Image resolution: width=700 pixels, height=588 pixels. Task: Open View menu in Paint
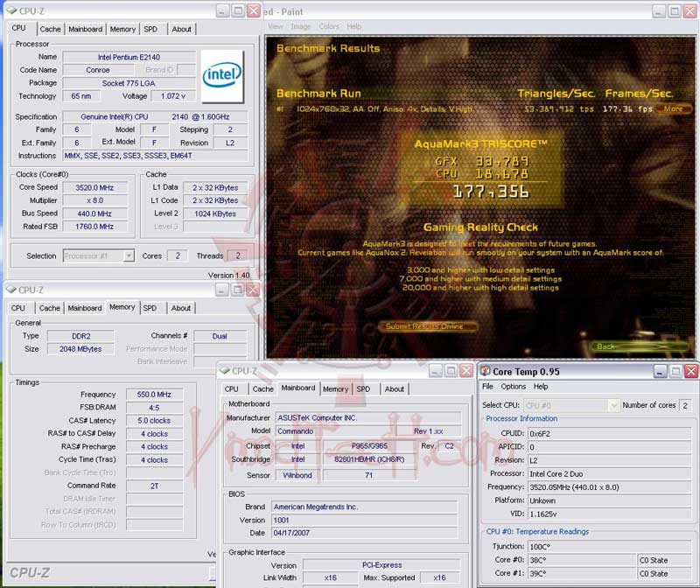(276, 27)
